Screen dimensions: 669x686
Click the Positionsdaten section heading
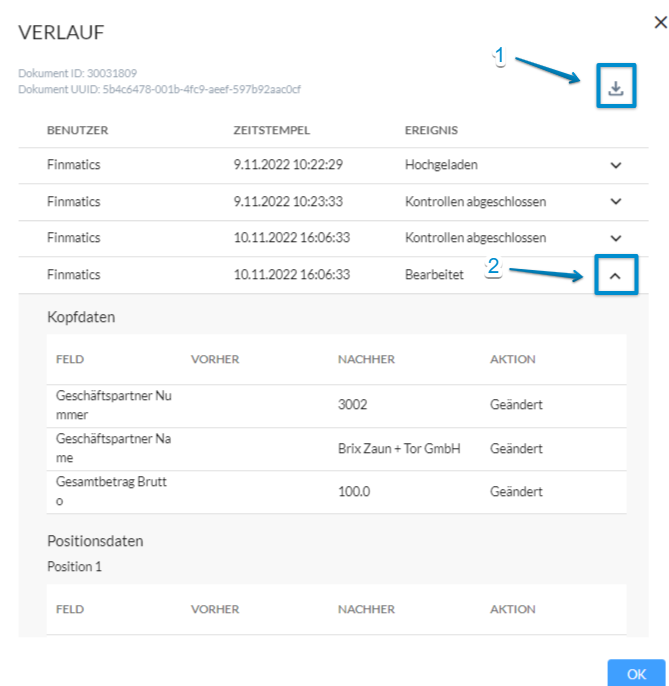pos(95,541)
